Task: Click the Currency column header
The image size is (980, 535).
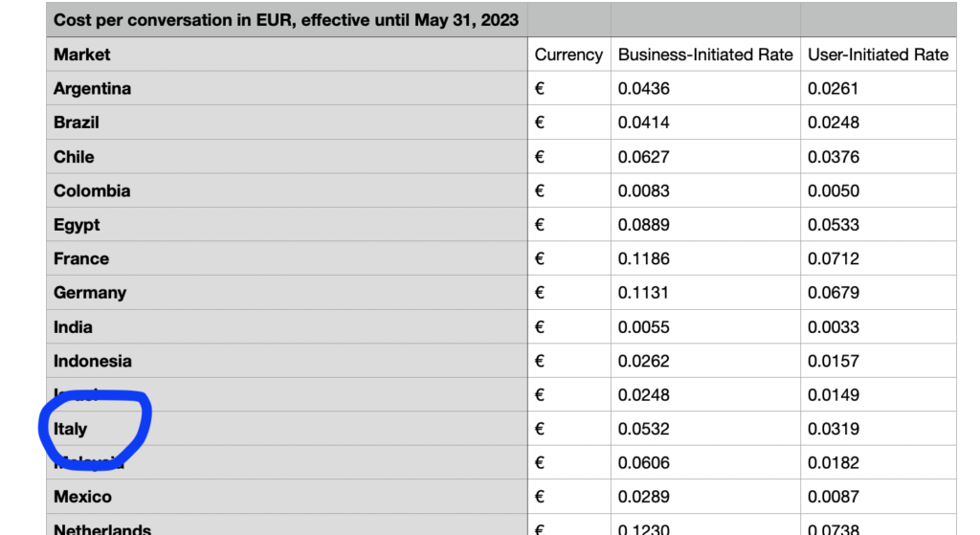Action: (568, 55)
